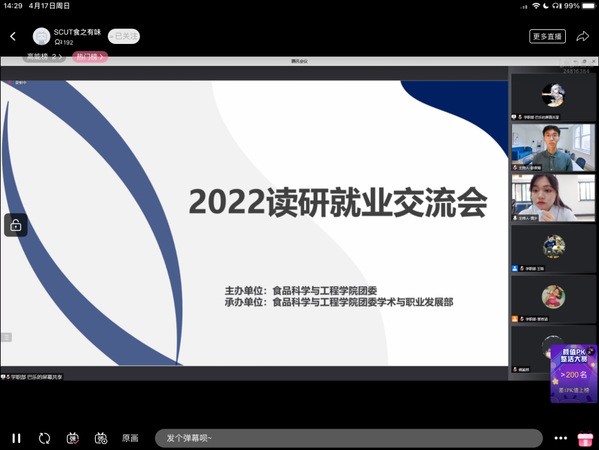Pause the live stream playback
The image size is (599, 450).
point(16,438)
